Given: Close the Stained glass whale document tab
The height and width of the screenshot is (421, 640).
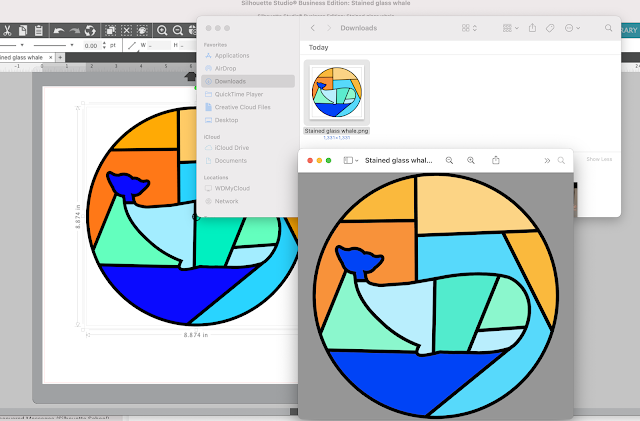Looking at the screenshot, I should point(51,58).
